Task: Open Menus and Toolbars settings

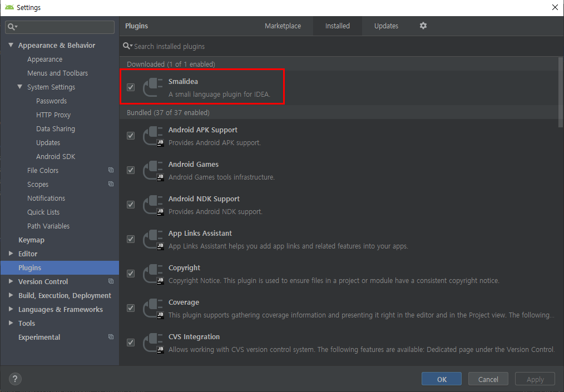Action: tap(57, 73)
